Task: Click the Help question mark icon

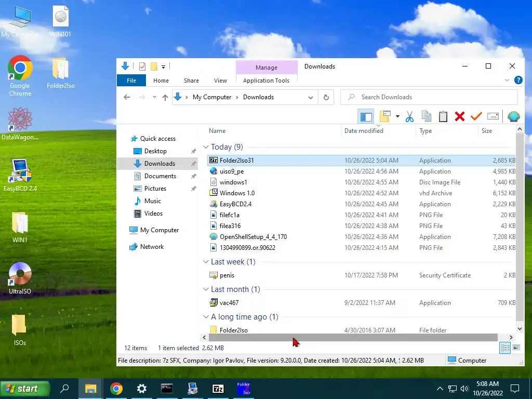Action: coord(518,80)
